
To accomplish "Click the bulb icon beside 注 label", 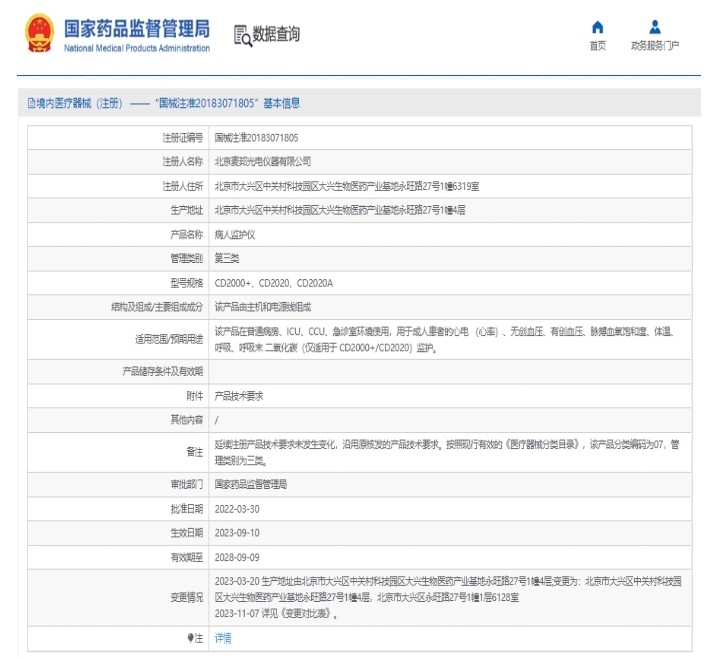I will tap(190, 637).
